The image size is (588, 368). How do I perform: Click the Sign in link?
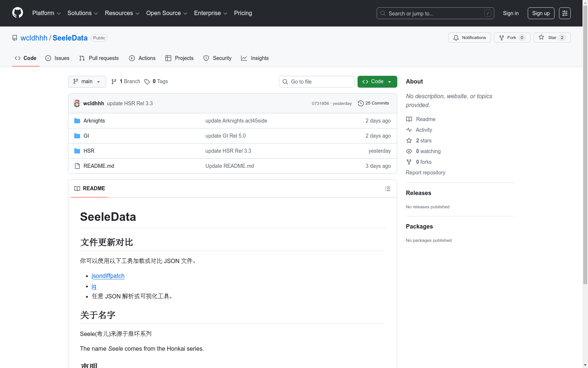click(511, 13)
